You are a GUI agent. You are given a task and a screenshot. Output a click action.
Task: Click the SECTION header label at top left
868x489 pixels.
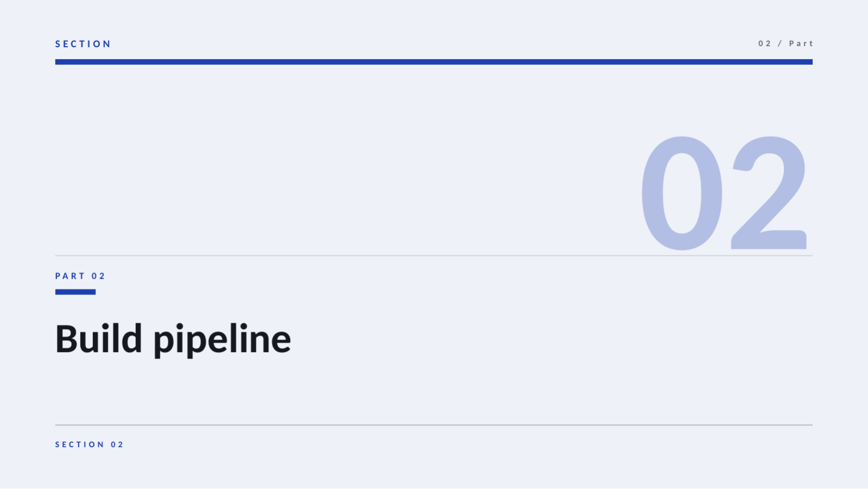83,44
